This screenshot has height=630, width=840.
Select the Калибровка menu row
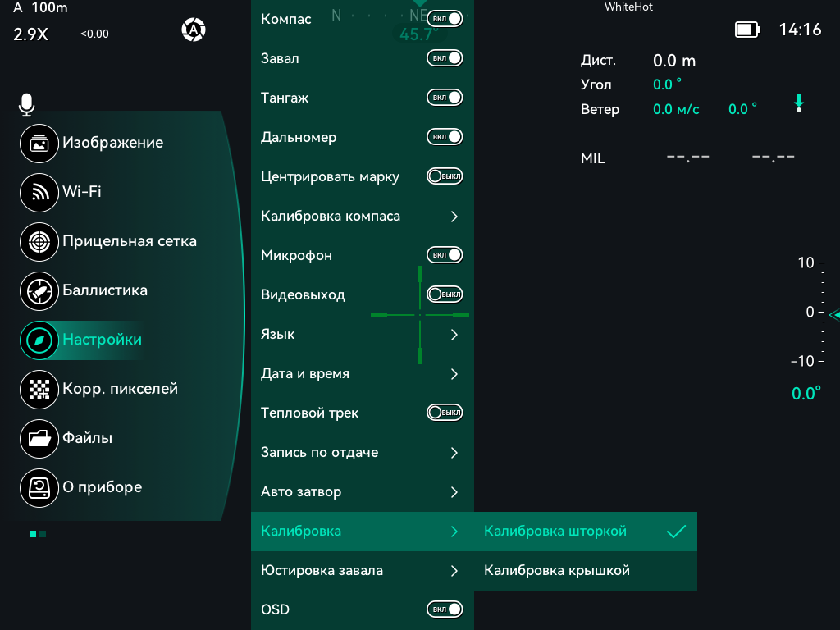pyautogui.click(x=363, y=532)
